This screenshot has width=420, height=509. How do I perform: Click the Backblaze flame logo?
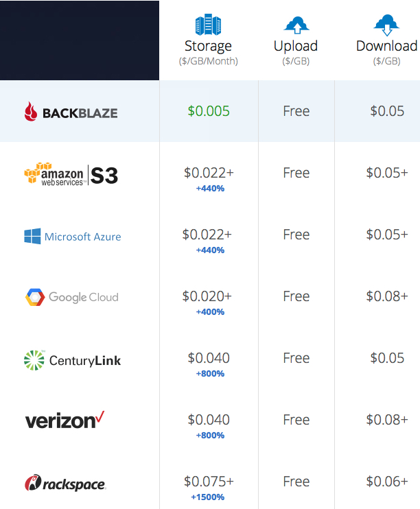tap(31, 112)
